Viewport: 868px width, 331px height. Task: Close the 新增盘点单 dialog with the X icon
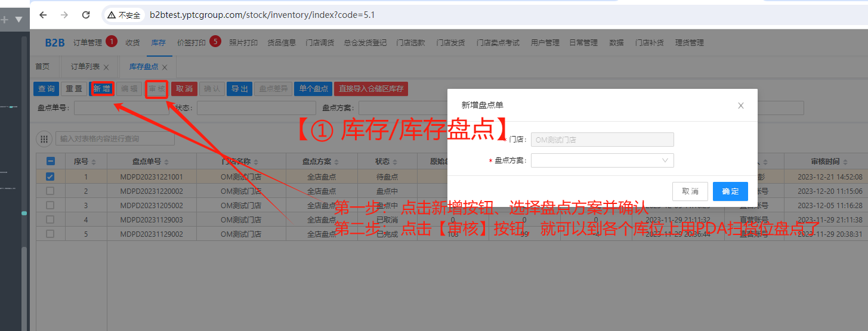[x=741, y=106]
